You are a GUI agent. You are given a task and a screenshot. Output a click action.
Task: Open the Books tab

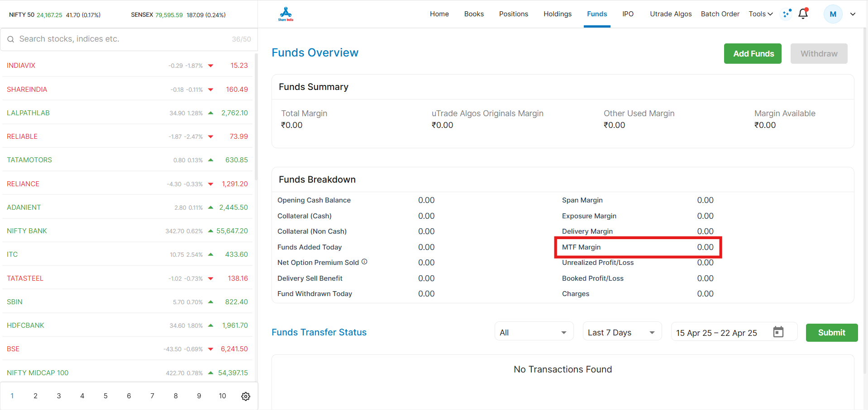pos(474,14)
